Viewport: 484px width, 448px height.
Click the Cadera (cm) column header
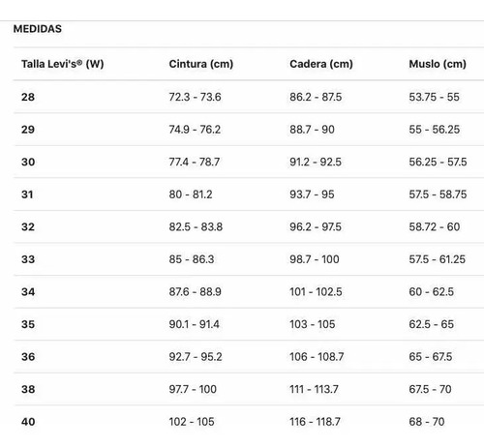point(321,64)
